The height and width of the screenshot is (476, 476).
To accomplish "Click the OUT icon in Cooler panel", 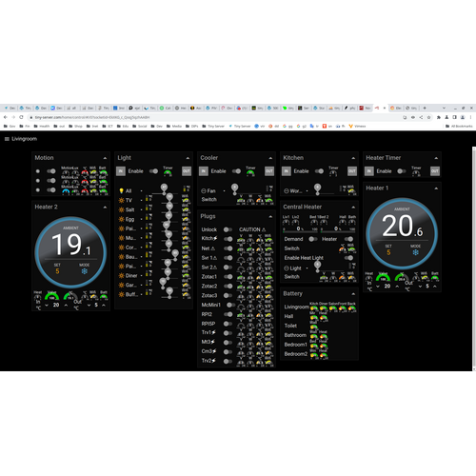I will (x=269, y=171).
